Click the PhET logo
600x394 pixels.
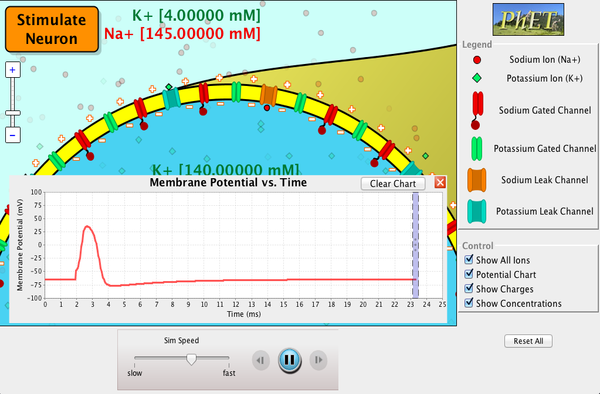528,20
